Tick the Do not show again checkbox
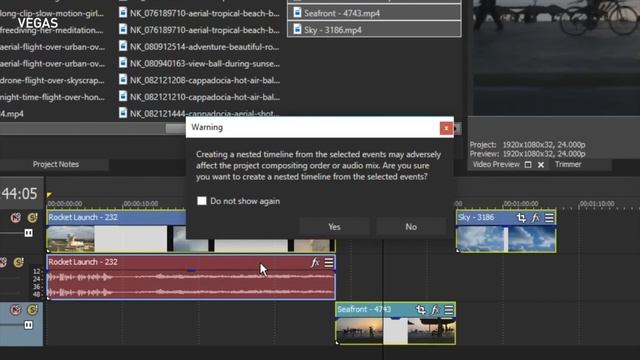Viewport: 640px width, 360px height. coord(202,201)
